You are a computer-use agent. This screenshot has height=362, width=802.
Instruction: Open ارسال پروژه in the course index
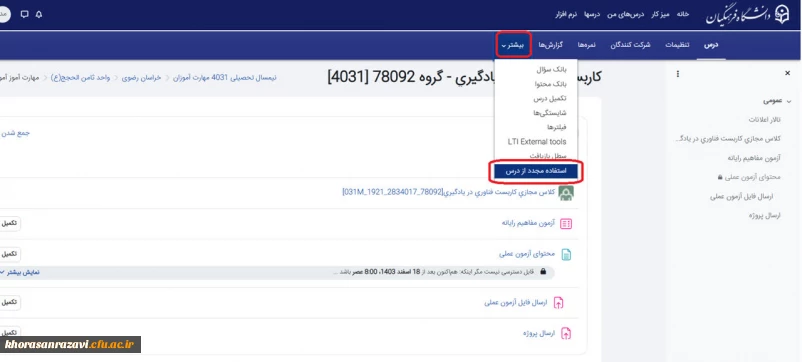coord(765,215)
